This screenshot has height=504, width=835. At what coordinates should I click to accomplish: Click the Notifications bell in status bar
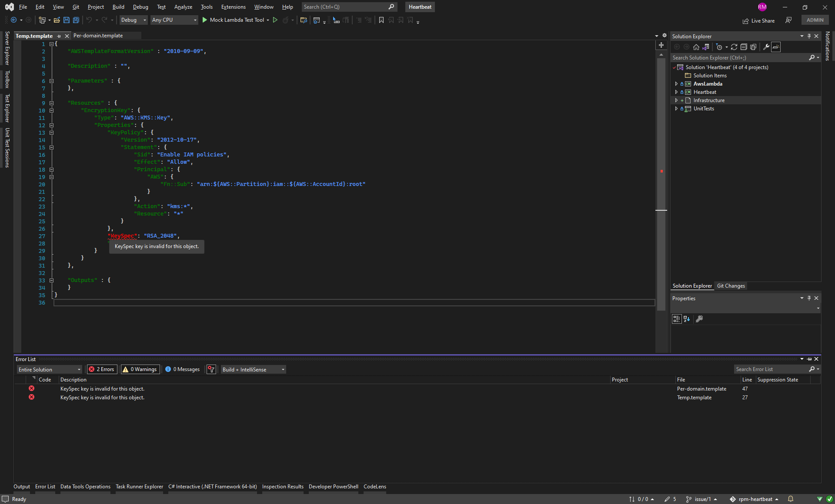click(791, 499)
